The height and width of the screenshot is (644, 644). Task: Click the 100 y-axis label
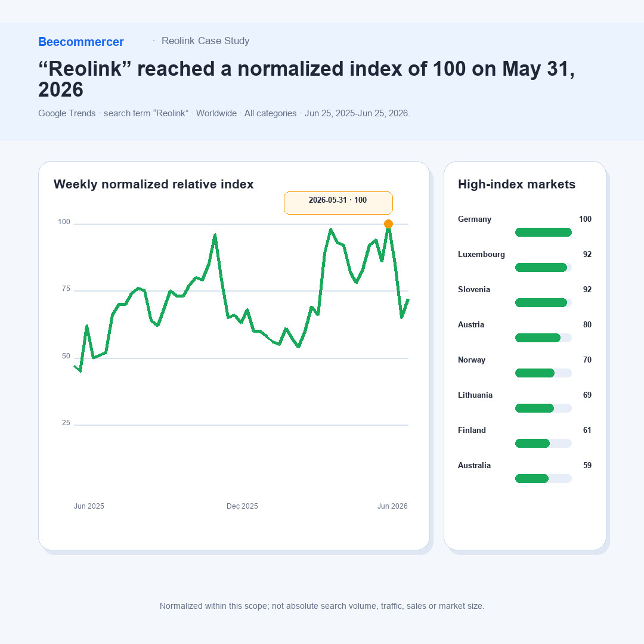coord(64,222)
